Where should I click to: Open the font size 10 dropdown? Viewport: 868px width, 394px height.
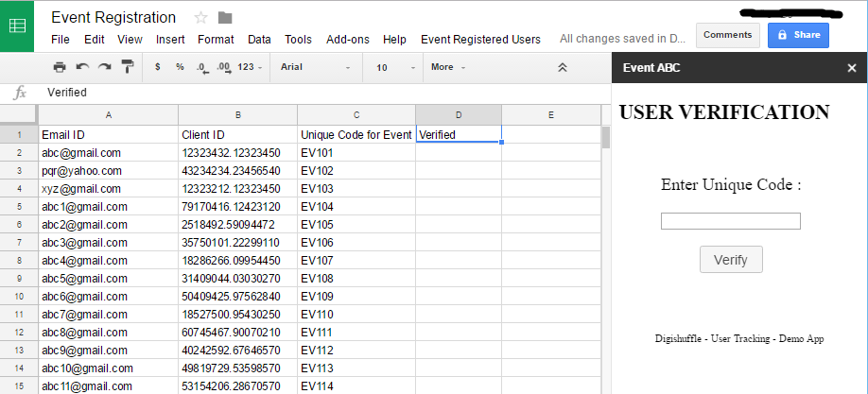[x=395, y=67]
